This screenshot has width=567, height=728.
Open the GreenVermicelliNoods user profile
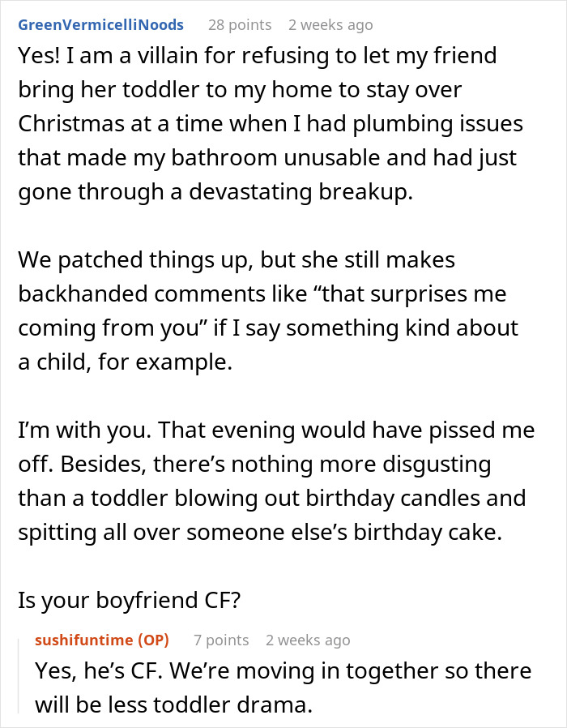point(100,24)
